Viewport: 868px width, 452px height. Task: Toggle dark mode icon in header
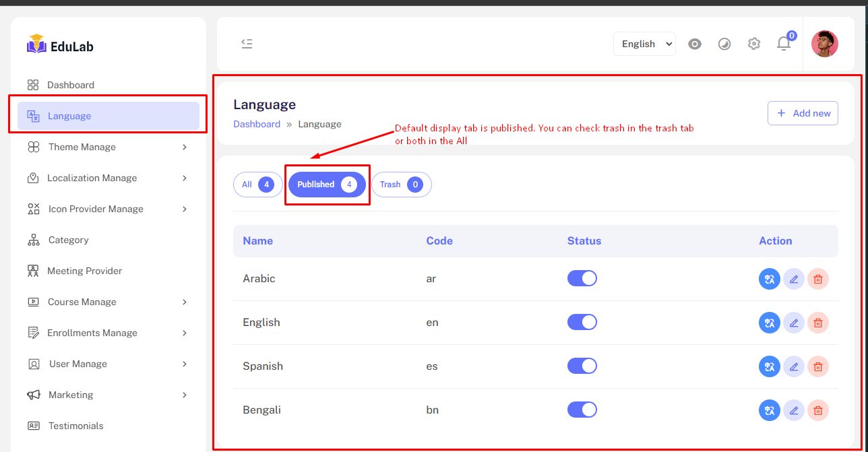pos(724,44)
